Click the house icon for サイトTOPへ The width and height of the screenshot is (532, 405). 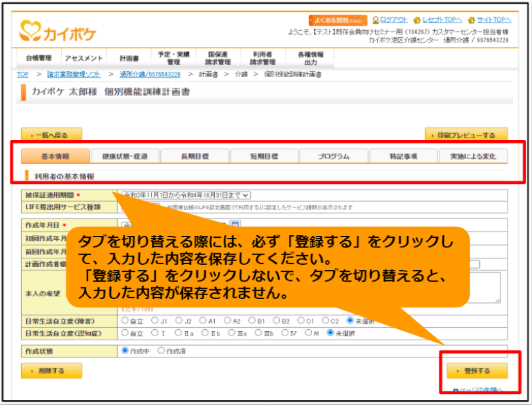472,21
